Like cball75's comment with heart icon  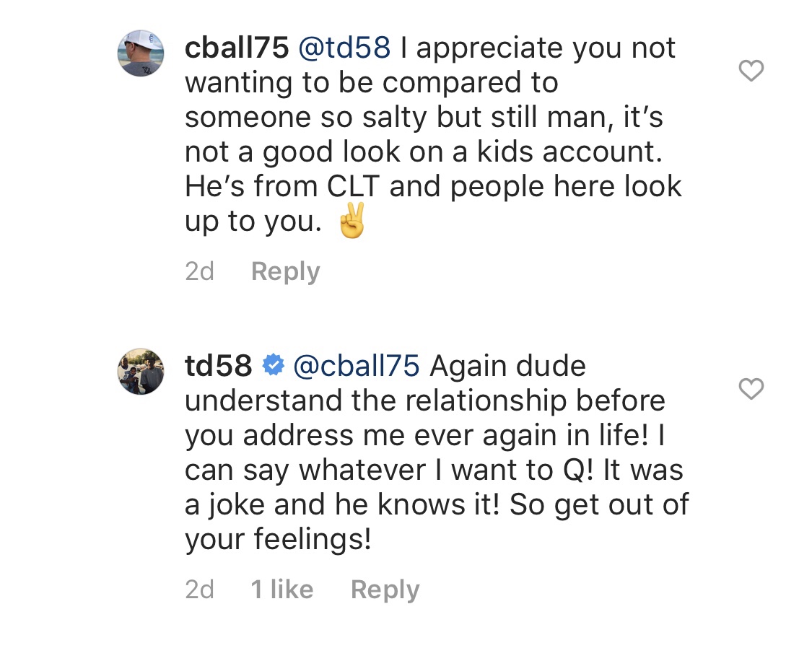tap(751, 71)
